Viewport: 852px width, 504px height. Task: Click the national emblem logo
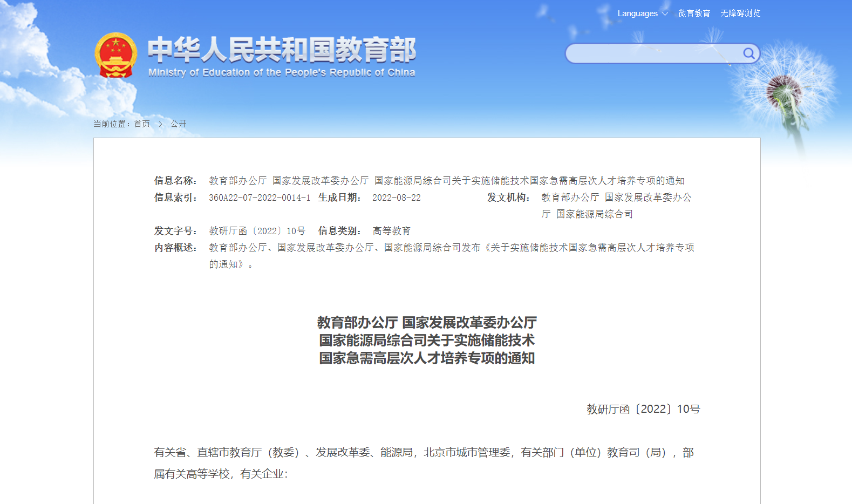tap(115, 55)
